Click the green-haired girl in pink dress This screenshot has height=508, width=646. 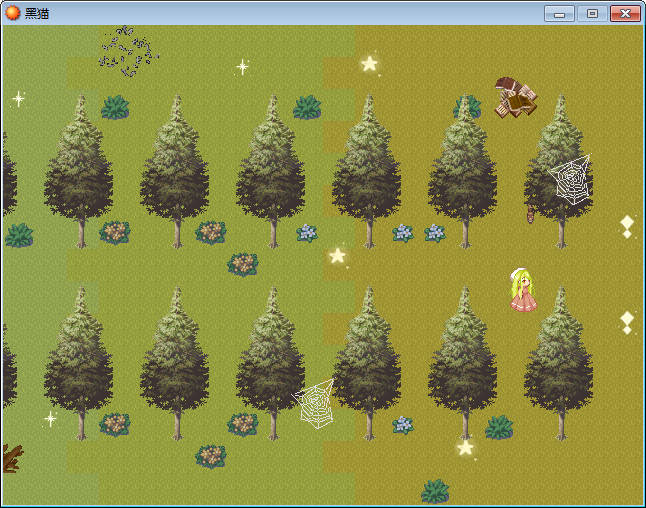pyautogui.click(x=523, y=290)
